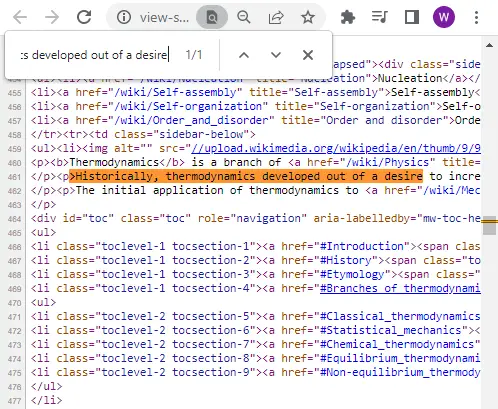Open the upload.wikimedia.org image link

(x=336, y=148)
